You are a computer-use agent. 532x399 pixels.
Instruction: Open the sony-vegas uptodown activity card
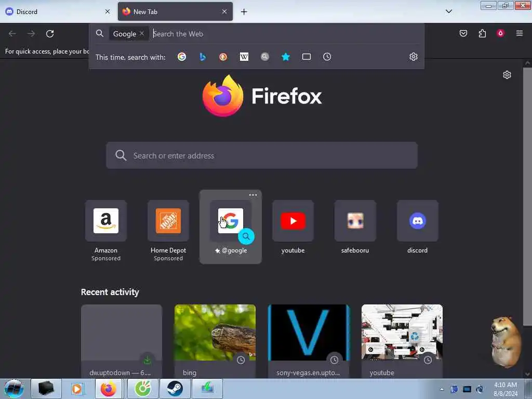point(309,341)
